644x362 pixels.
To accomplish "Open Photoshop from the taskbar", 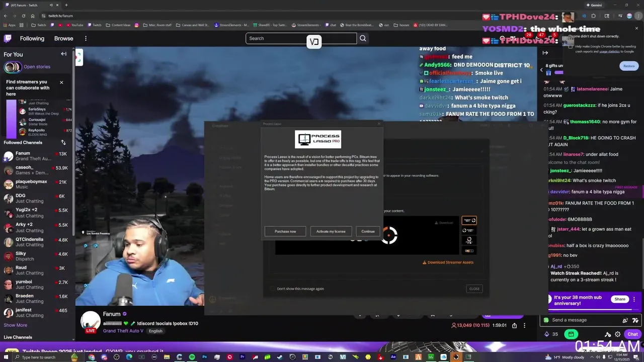I will (205, 357).
